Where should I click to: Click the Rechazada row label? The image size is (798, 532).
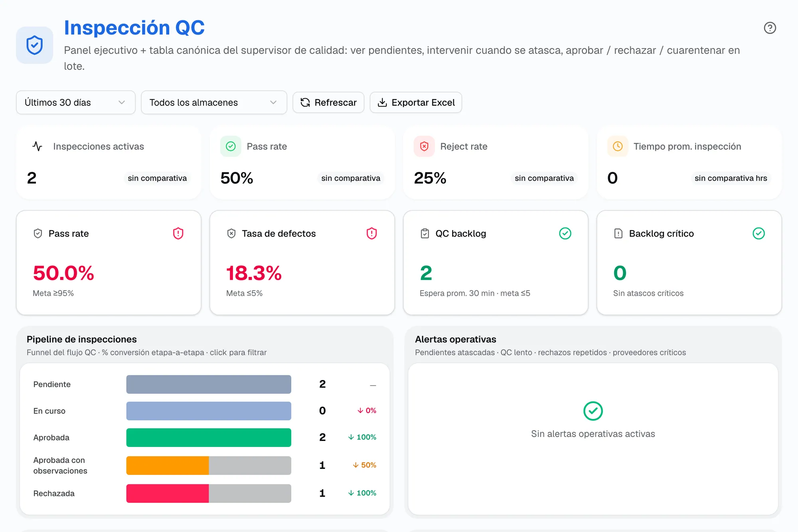pyautogui.click(x=54, y=493)
